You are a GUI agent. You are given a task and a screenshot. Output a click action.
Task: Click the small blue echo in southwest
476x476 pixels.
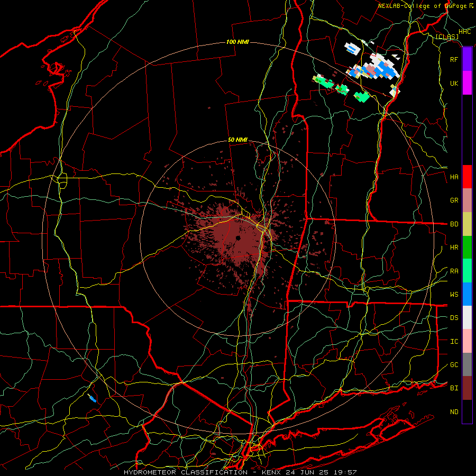click(91, 398)
